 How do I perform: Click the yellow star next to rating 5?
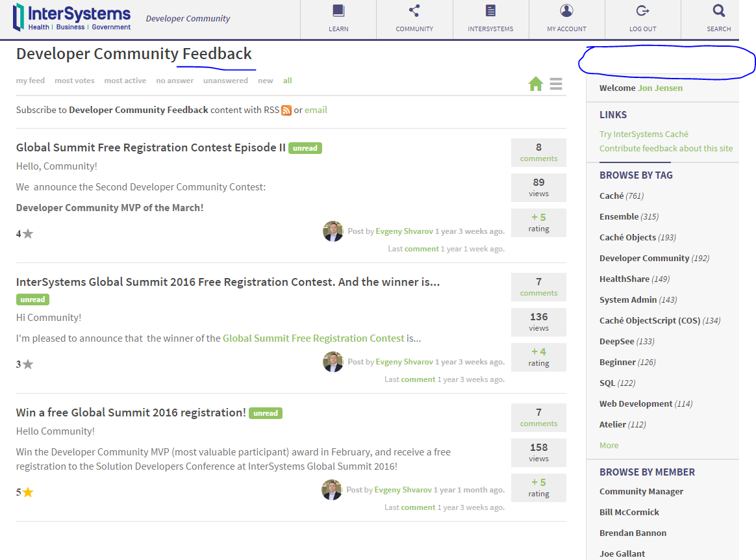coord(29,492)
